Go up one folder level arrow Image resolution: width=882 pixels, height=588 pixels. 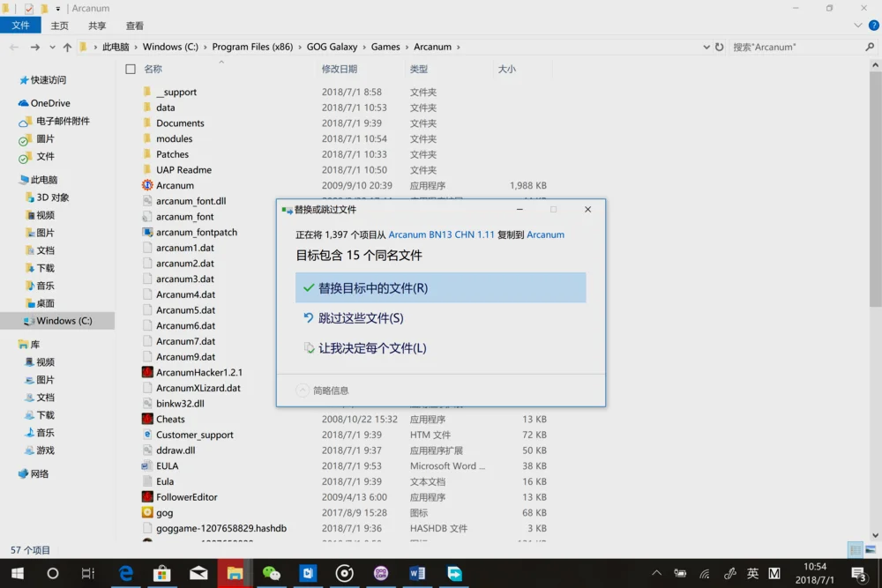[67, 48]
